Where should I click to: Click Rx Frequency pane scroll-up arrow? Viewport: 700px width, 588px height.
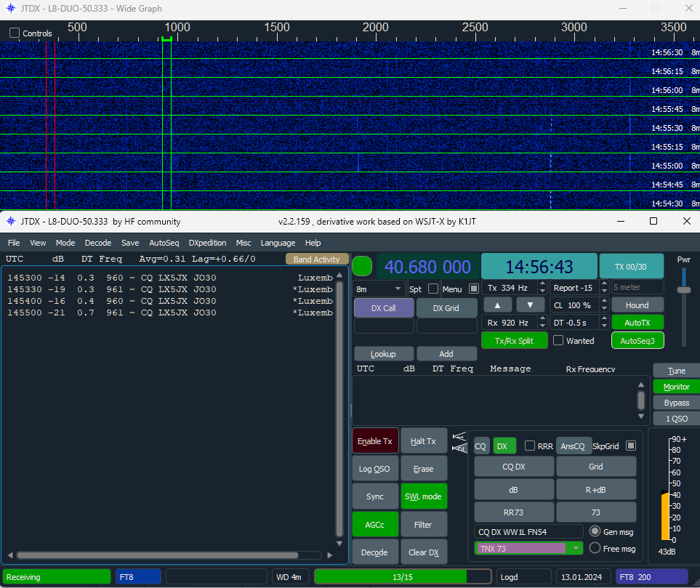[641, 384]
